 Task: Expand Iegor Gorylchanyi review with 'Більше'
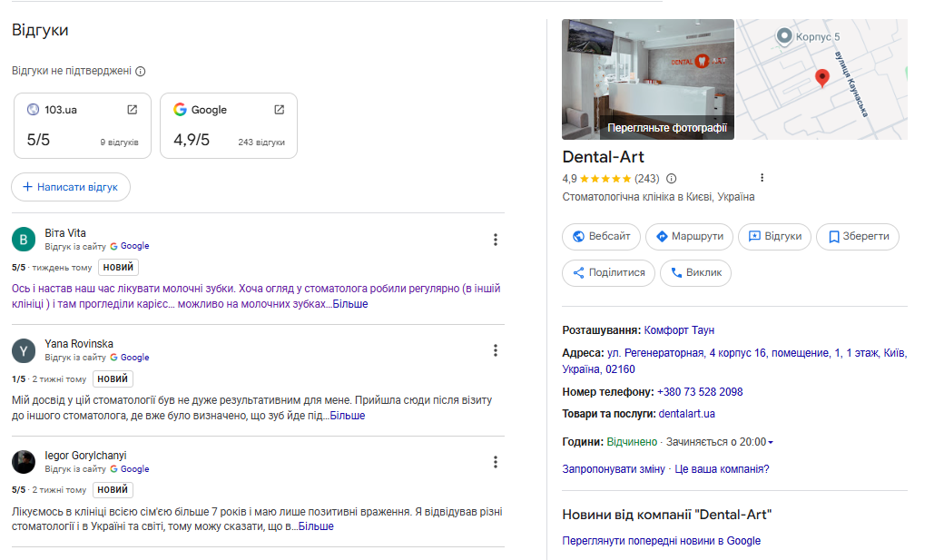coord(316,526)
